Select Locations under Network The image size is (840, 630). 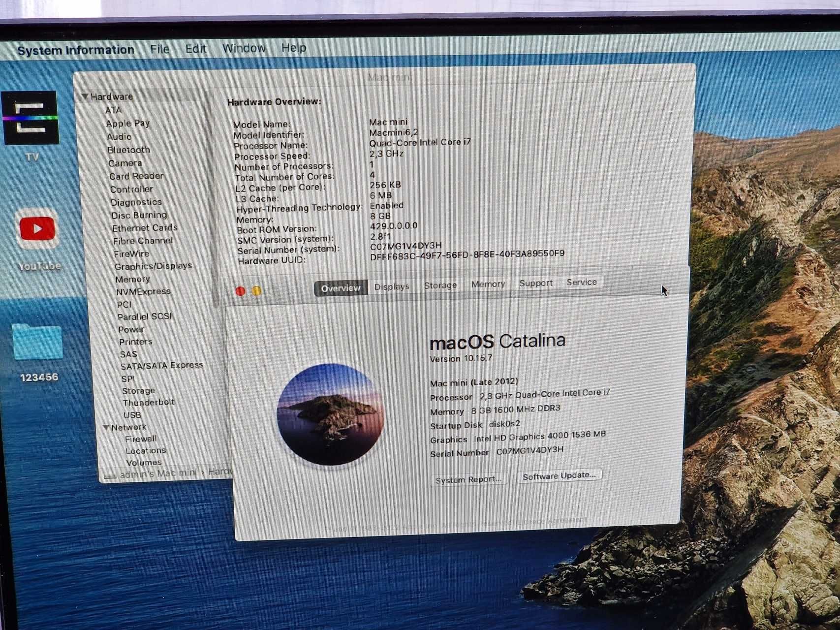click(146, 450)
